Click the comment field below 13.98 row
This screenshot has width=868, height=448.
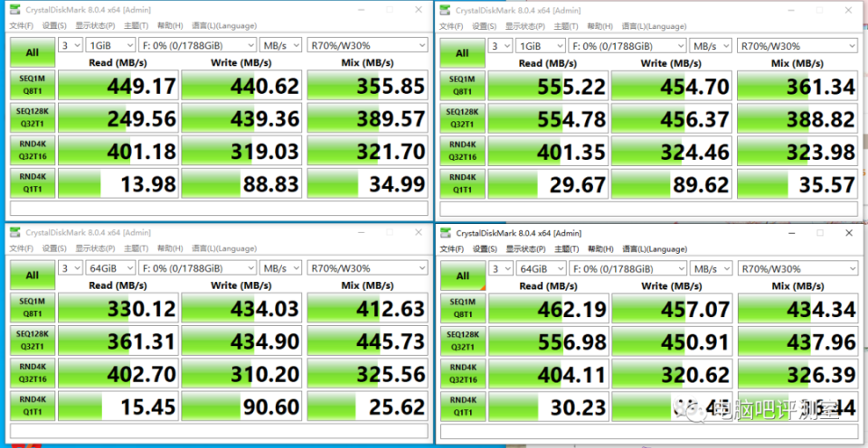219,208
